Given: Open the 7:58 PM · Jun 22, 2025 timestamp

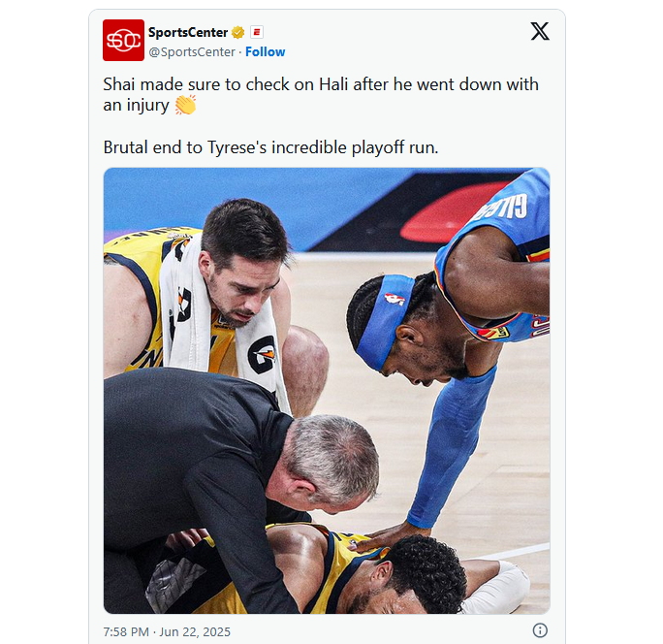Looking at the screenshot, I should click(167, 631).
